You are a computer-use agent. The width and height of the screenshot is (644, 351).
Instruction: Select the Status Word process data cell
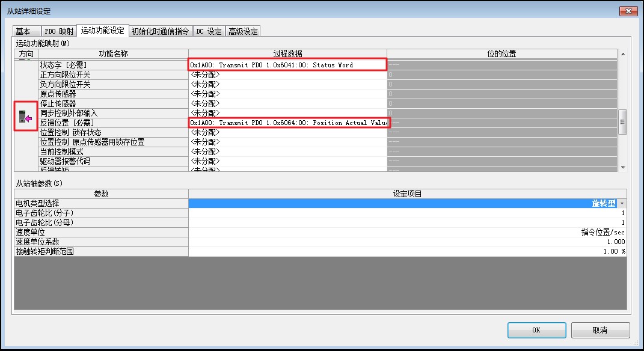pos(287,65)
